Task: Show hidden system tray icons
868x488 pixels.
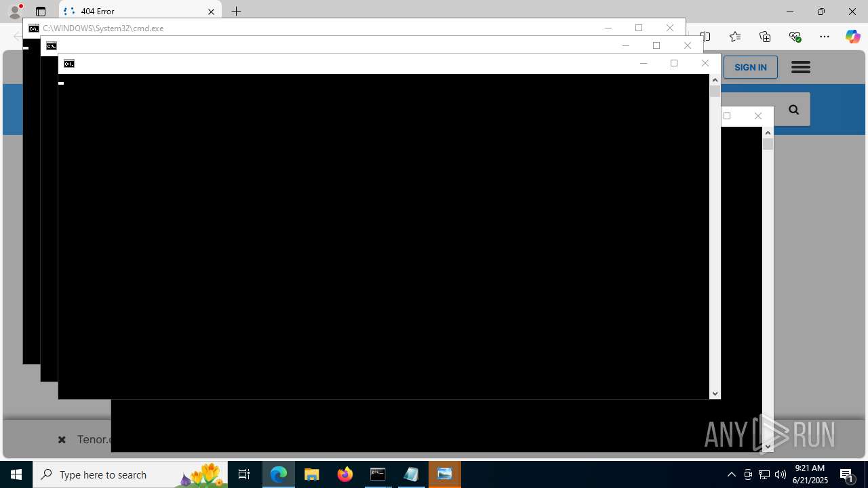Action: tap(731, 474)
